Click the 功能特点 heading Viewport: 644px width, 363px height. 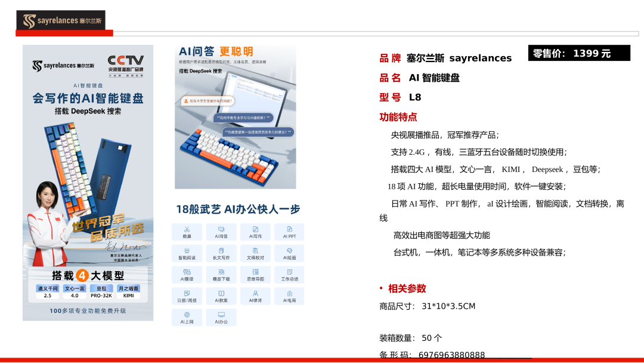click(x=398, y=117)
